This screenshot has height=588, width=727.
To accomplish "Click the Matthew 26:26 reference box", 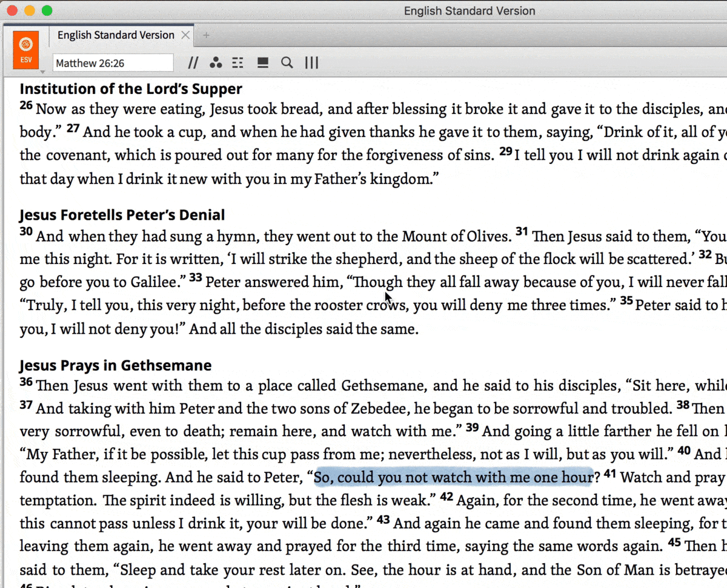I will pyautogui.click(x=113, y=63).
